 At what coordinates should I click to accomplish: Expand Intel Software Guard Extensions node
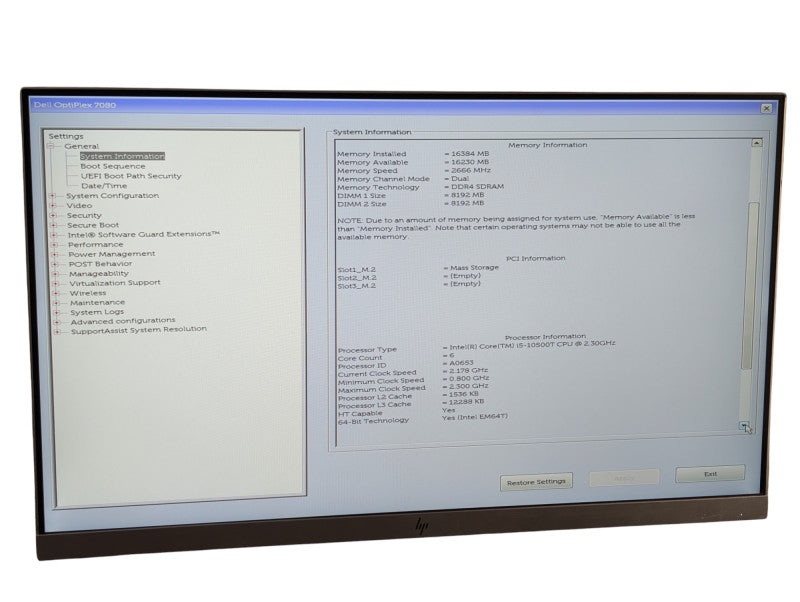click(54, 235)
